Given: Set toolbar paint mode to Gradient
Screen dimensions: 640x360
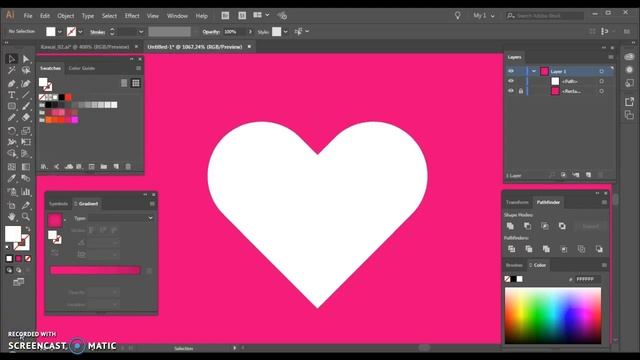Looking at the screenshot, I should tap(18, 258).
